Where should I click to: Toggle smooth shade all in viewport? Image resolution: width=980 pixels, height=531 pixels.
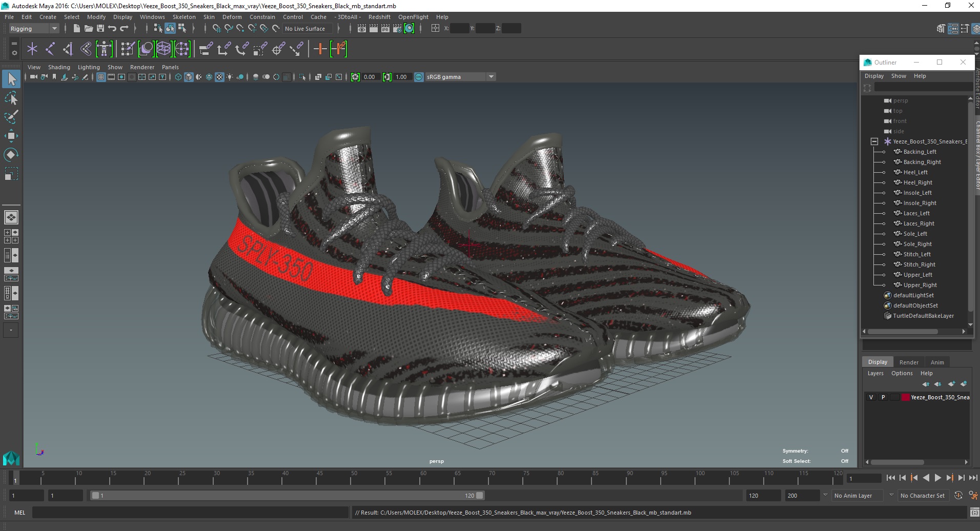pyautogui.click(x=189, y=77)
